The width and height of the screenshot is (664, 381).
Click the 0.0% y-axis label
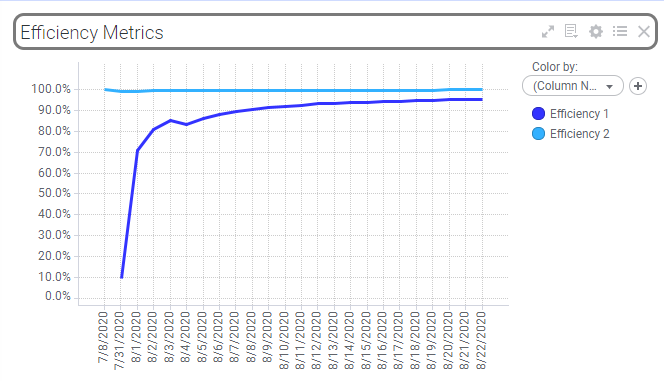point(58,296)
